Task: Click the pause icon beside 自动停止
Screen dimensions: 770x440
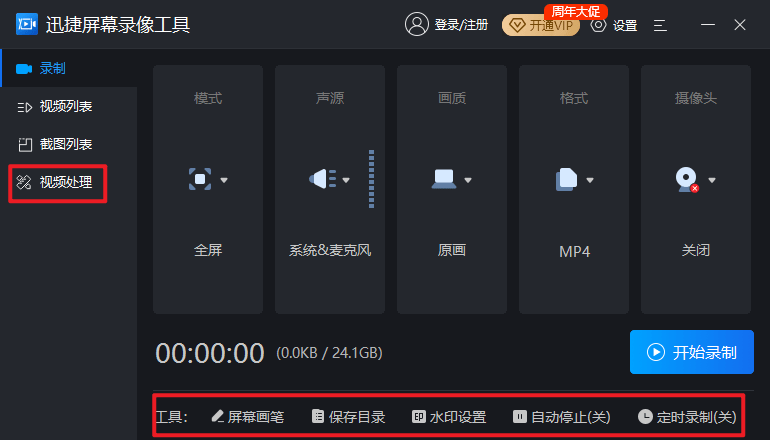Action: 520,416
